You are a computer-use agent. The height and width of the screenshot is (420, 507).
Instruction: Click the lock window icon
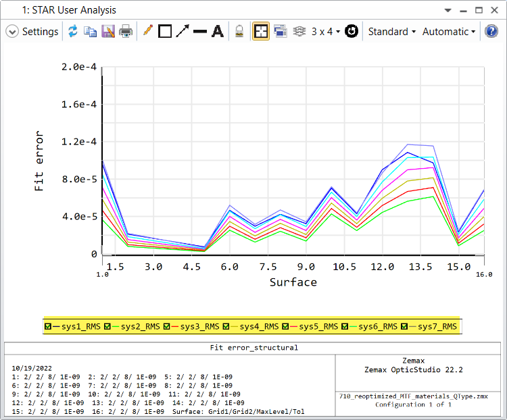pyautogui.click(x=239, y=32)
